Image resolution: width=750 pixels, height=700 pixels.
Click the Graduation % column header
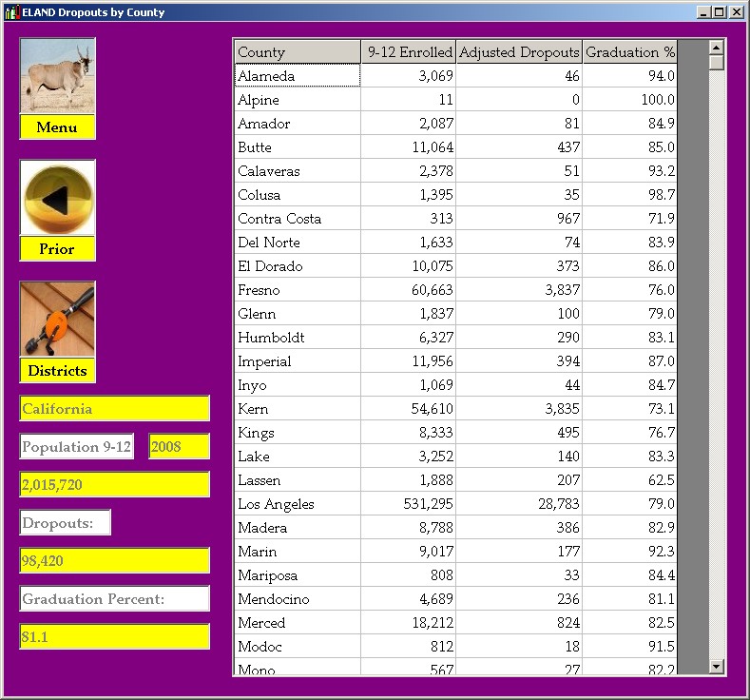629,52
